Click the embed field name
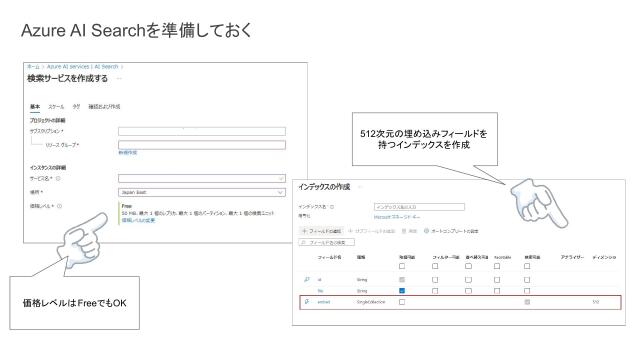The width and height of the screenshot is (640, 360). coord(324,302)
